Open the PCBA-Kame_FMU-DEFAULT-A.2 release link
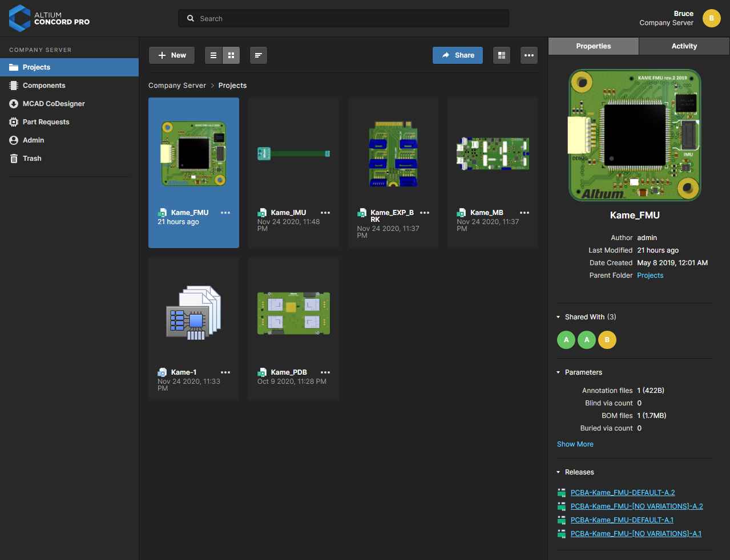The image size is (730, 560). point(623,493)
